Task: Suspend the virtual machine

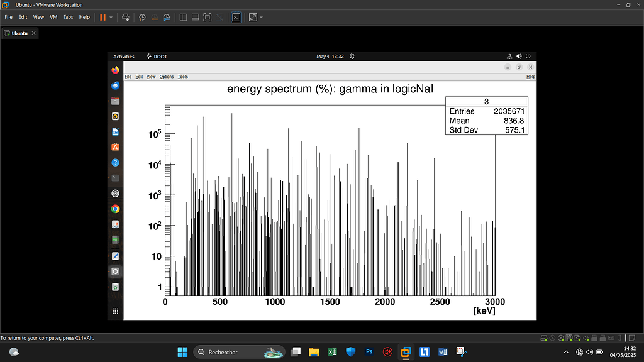Action: click(103, 17)
